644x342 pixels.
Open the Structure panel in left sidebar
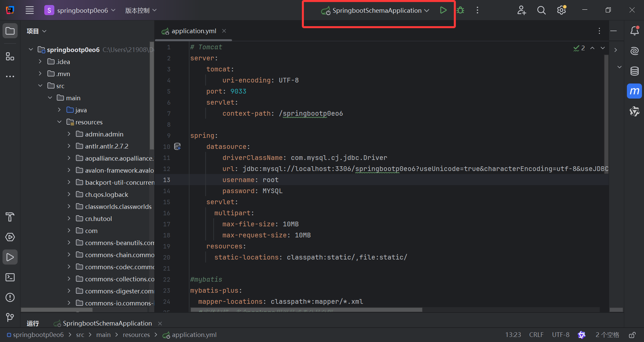pyautogui.click(x=10, y=56)
